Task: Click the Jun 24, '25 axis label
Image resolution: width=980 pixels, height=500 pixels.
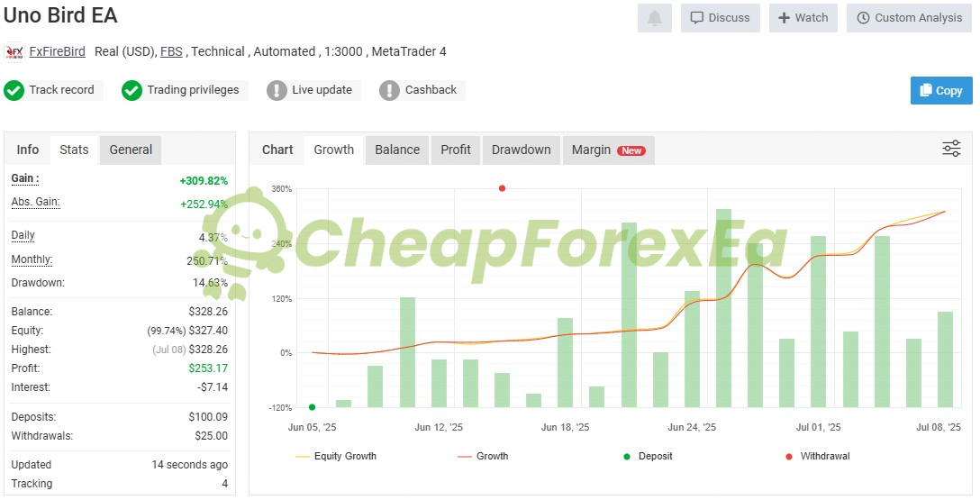Action: pyautogui.click(x=692, y=428)
